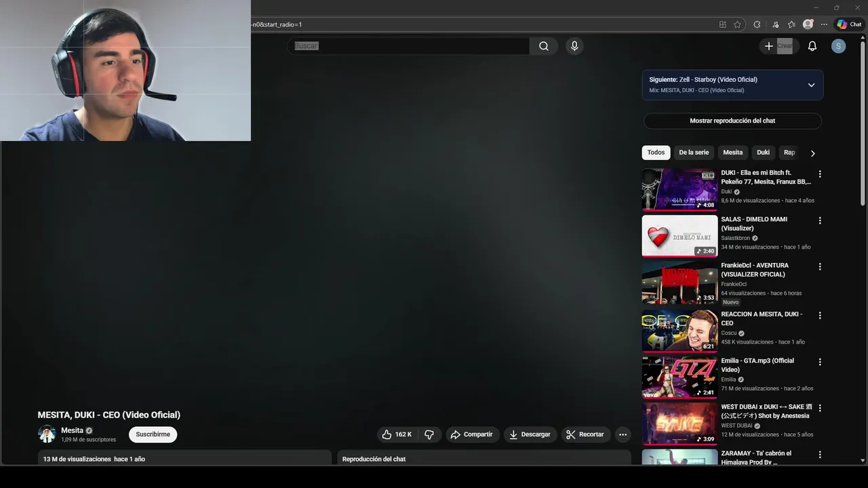The height and width of the screenshot is (488, 868).
Task: Open the browser profile avatar
Action: coord(808,24)
